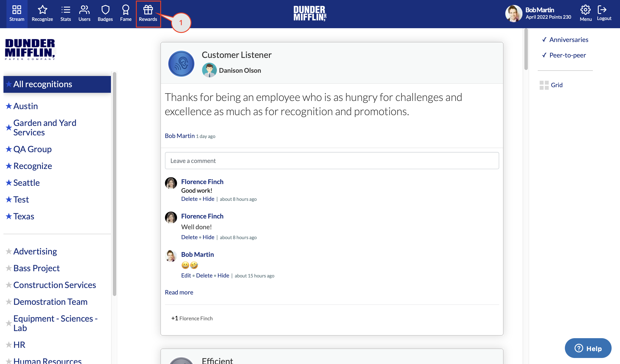Viewport: 620px width, 364px height.
Task: Open the Advertising stream
Action: coord(35,251)
